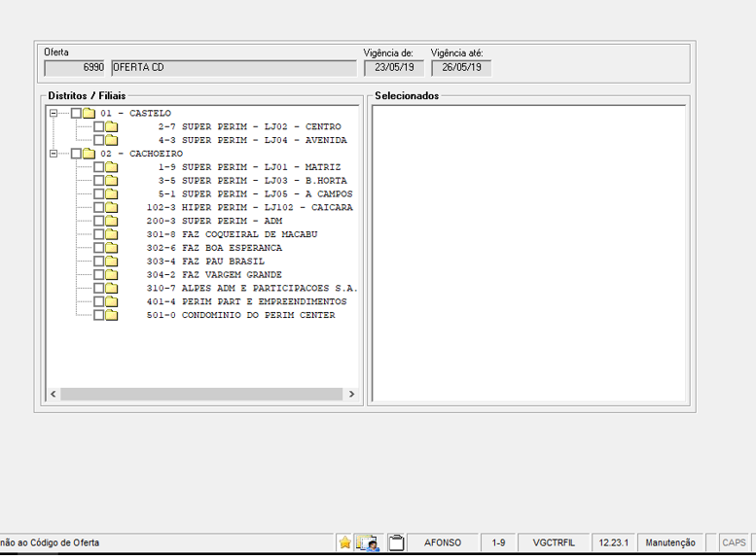This screenshot has height=559, width=756.
Task: Click the Vigência de date field
Action: point(394,68)
